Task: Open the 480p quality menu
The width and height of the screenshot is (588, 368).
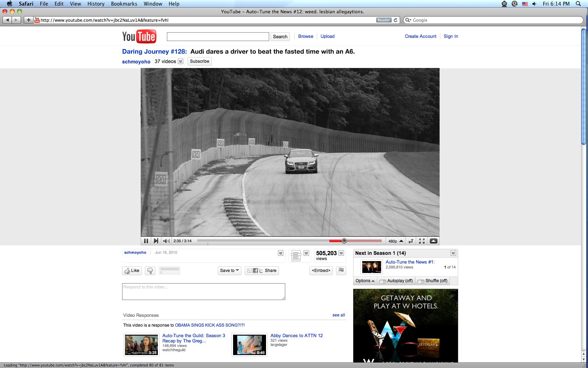Action: [395, 241]
